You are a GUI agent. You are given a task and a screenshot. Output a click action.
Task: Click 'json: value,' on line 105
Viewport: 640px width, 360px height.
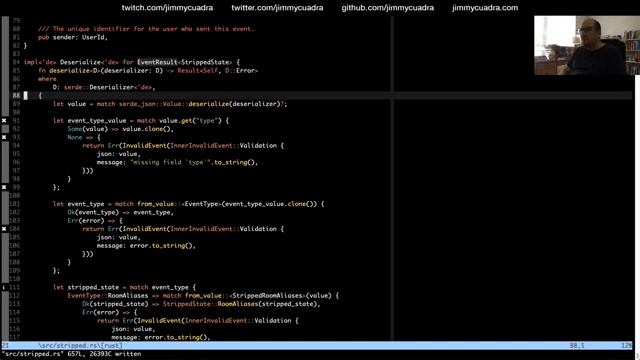118,237
